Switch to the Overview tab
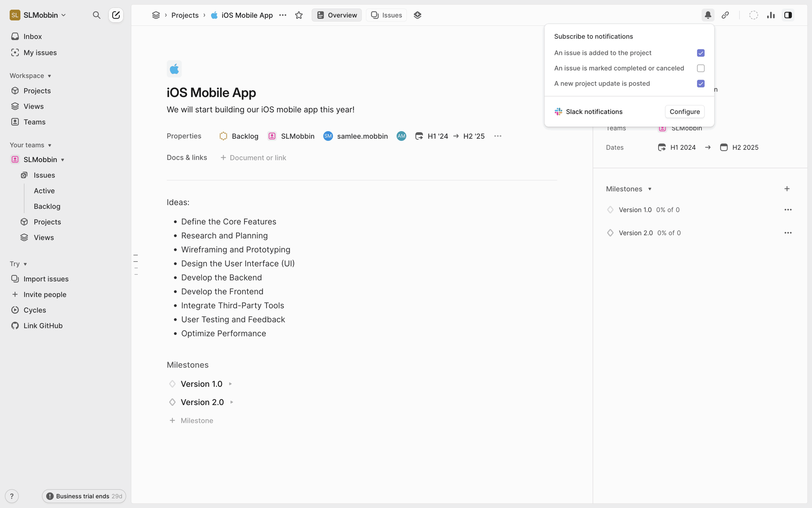This screenshot has width=812, height=508. tap(337, 15)
